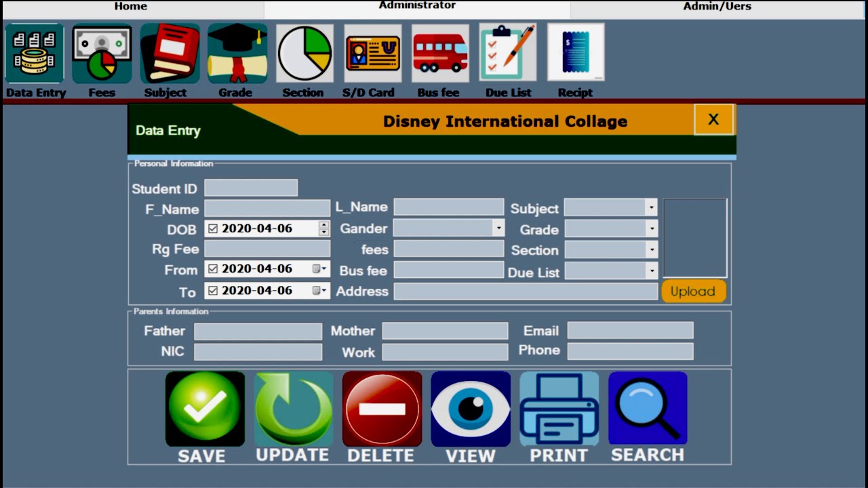The image size is (868, 488).
Task: Click the Student ID field
Action: click(251, 188)
